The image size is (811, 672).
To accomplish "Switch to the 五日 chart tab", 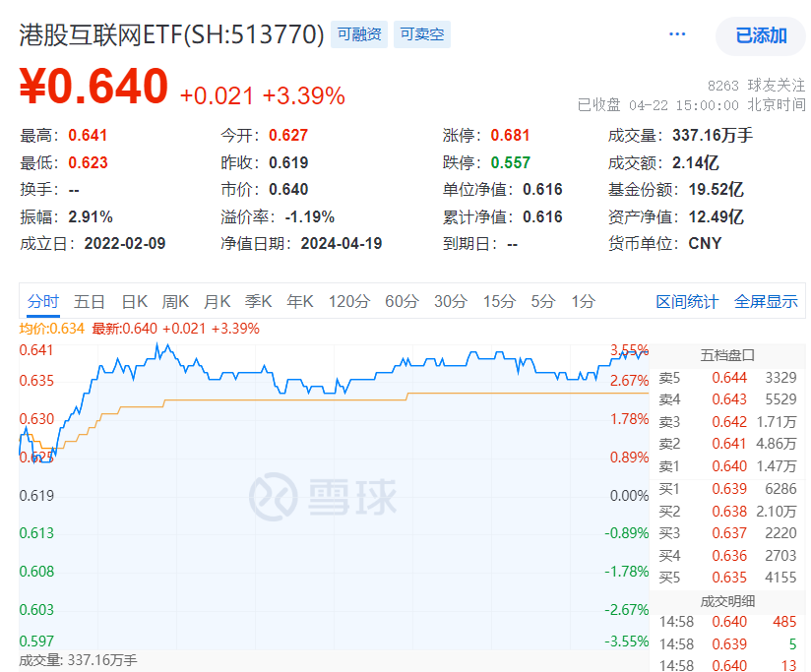I will point(89,301).
